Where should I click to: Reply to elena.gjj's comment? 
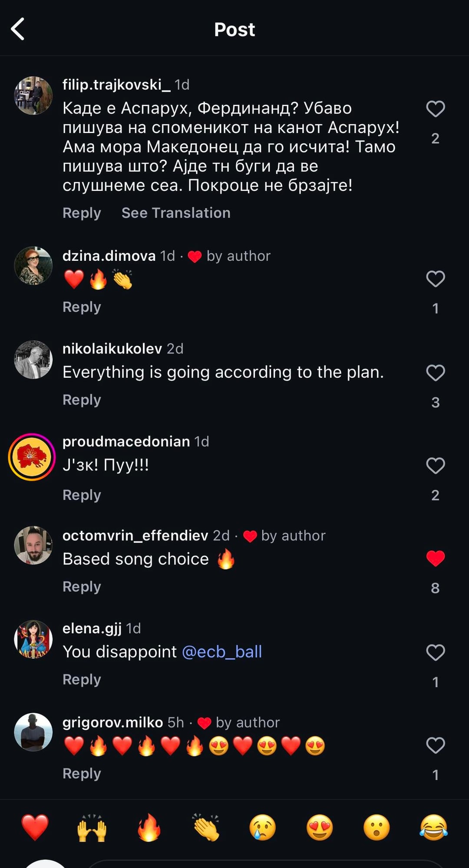82,679
